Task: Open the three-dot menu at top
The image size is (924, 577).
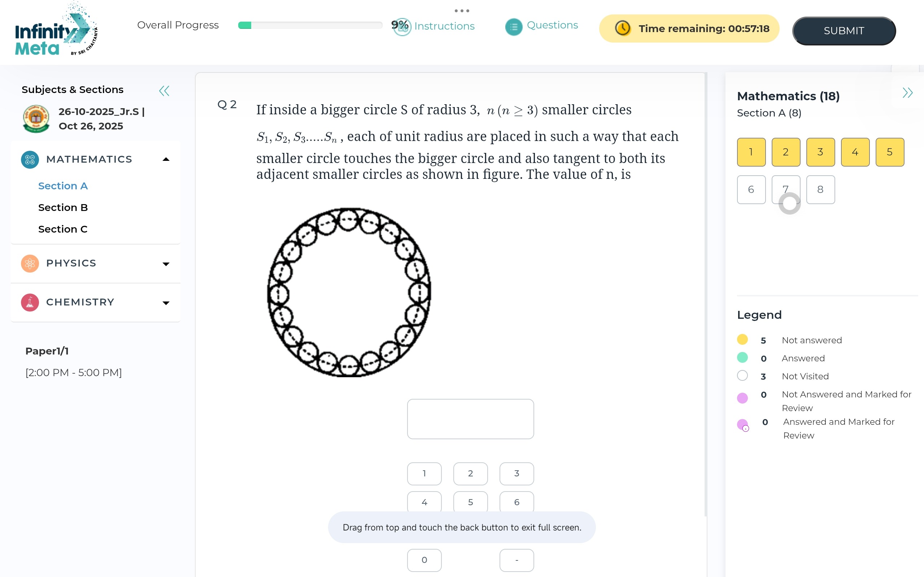Action: [x=462, y=11]
